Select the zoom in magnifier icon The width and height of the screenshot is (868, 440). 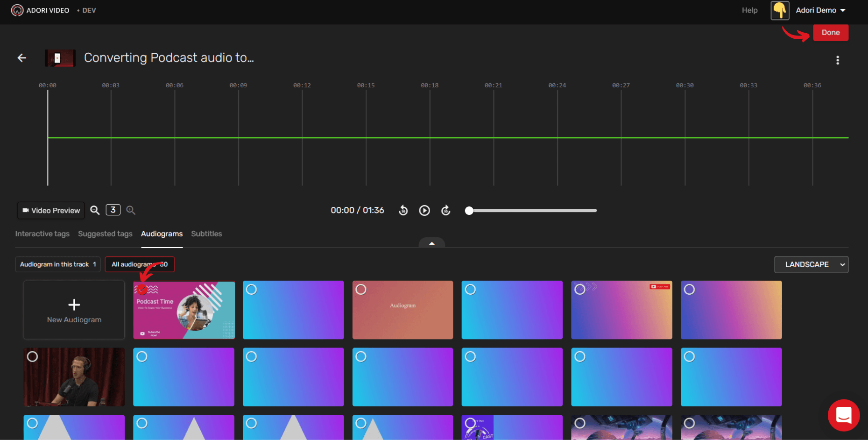tap(131, 210)
